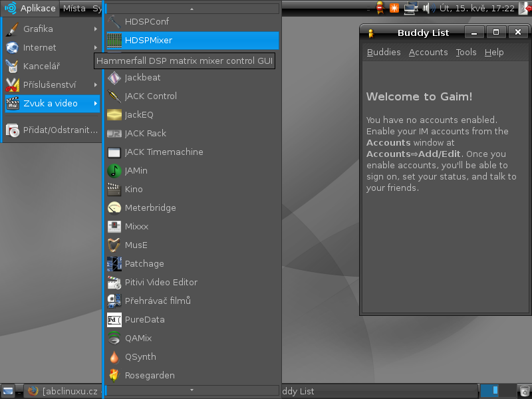Open the highlighted HDSPMixer entry
This screenshot has width=532, height=399.
tap(192, 41)
